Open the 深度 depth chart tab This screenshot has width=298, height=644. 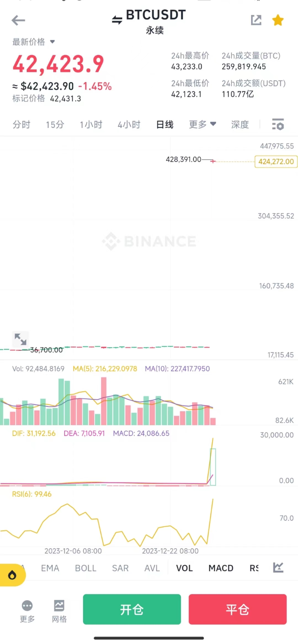click(240, 125)
